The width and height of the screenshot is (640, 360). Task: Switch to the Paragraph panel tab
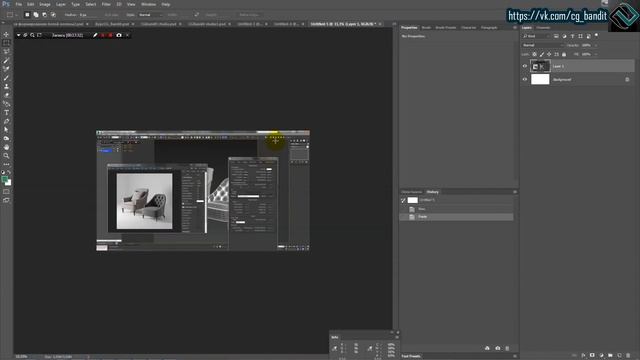pyautogui.click(x=489, y=27)
